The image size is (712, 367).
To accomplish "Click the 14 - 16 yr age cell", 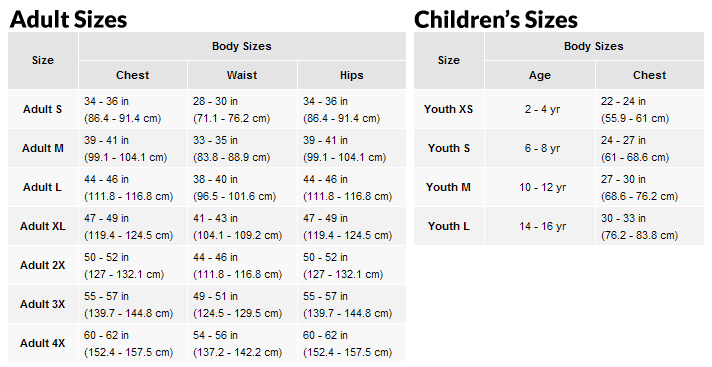I will click(x=543, y=227).
